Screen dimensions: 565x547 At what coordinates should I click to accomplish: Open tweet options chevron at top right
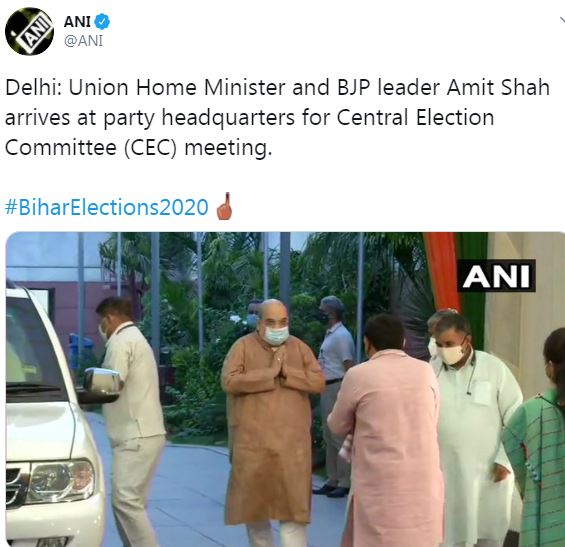click(561, 21)
